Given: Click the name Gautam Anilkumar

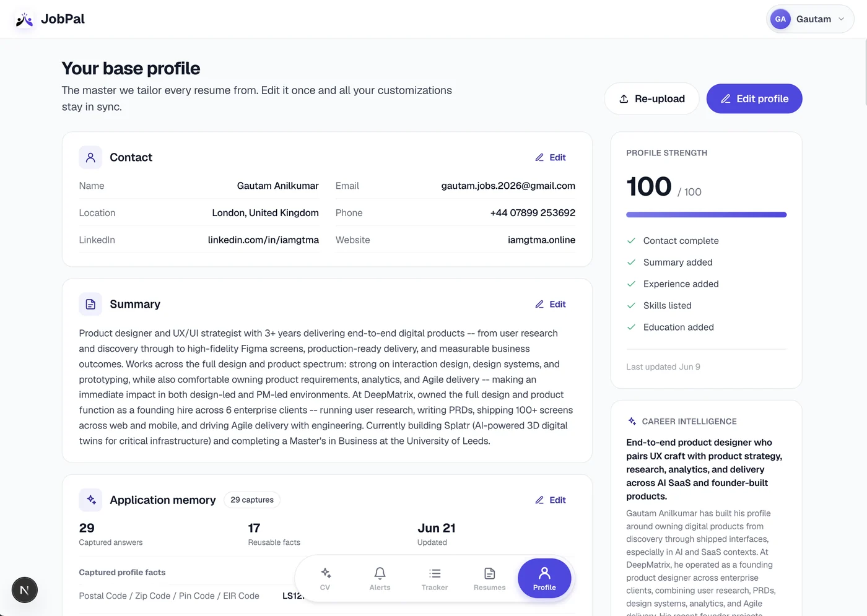Looking at the screenshot, I should tap(277, 186).
